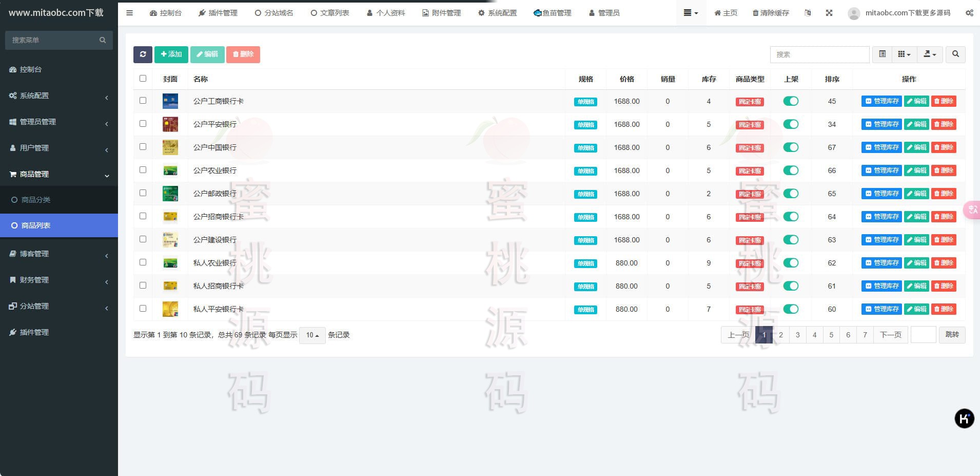Tick the select-all checkbox in table header
The height and width of the screenshot is (476, 980).
pyautogui.click(x=143, y=79)
